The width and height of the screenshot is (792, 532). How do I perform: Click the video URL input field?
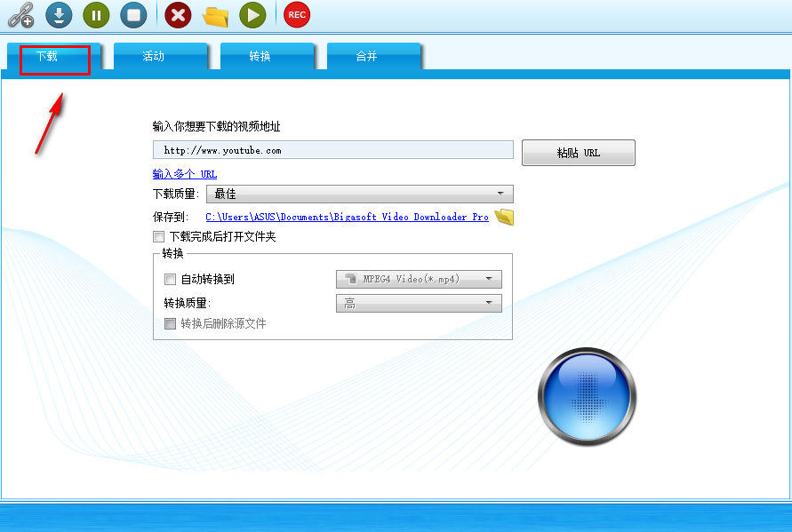[x=332, y=150]
